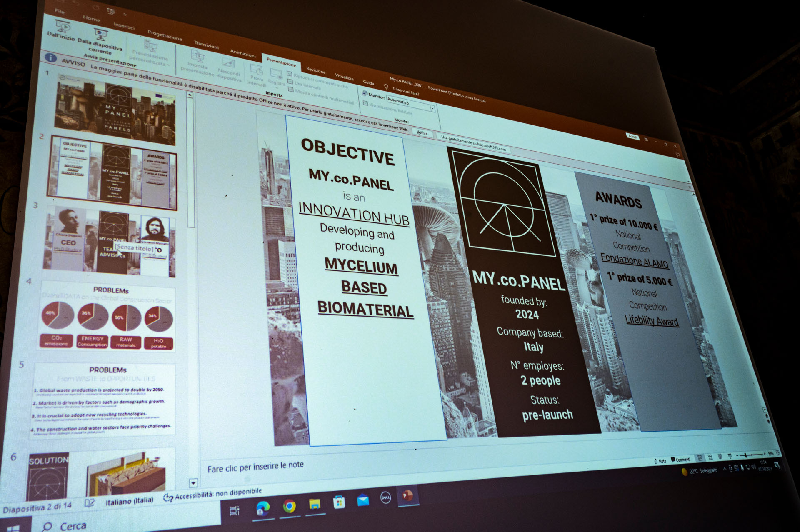Select slide 2 thumbnail with OBJECTIVE and AWARDS
Viewport: 800px width, 532px height.
click(112, 173)
